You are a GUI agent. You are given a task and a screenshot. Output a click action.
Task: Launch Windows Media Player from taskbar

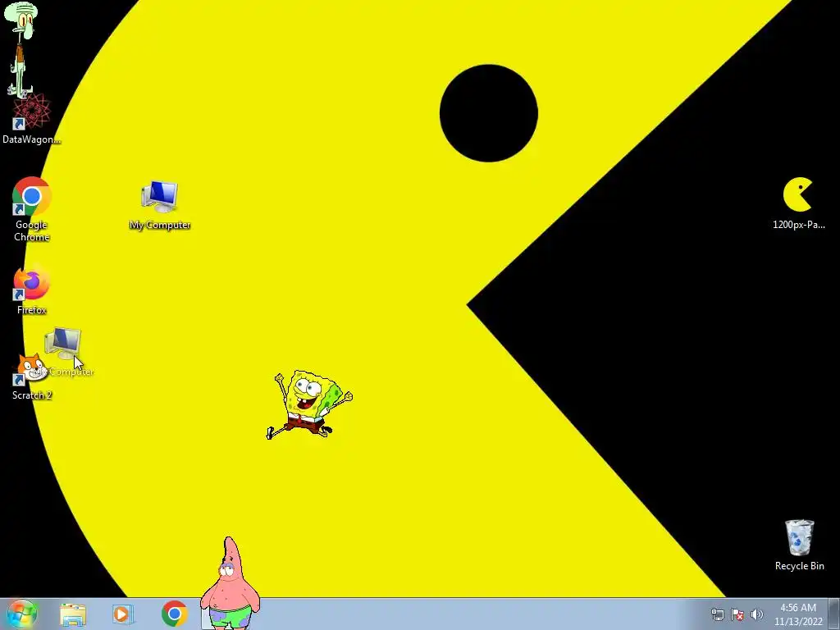123,614
